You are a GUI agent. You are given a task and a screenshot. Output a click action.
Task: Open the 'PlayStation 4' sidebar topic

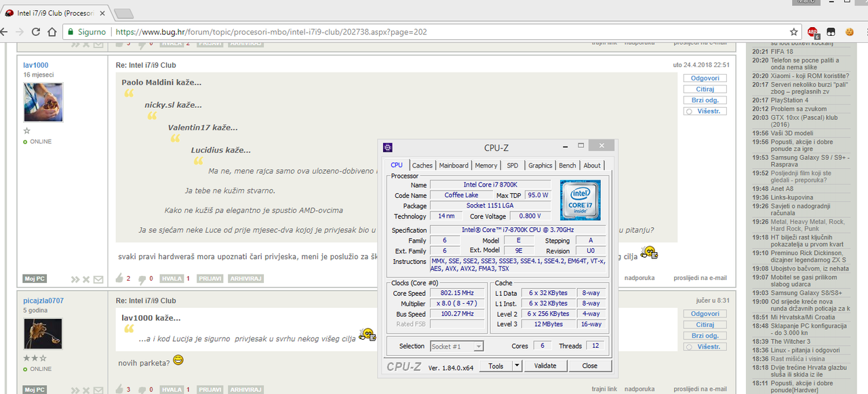pos(789,100)
